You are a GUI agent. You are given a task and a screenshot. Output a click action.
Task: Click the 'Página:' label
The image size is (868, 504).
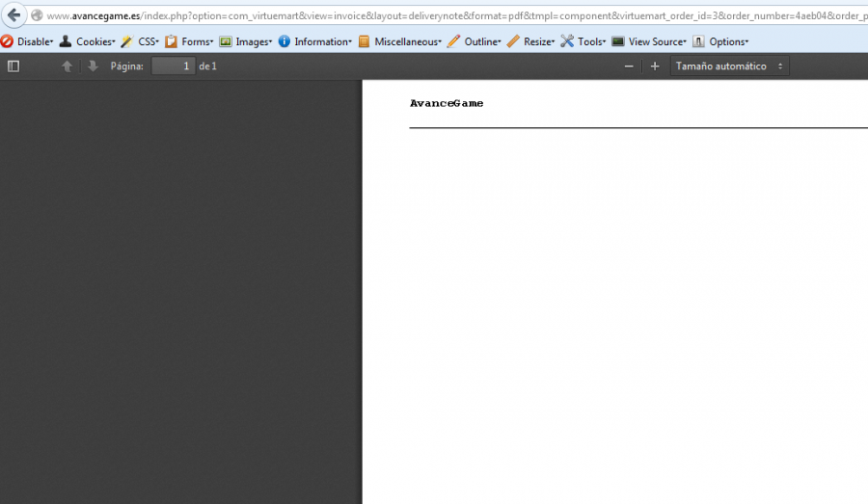point(126,66)
